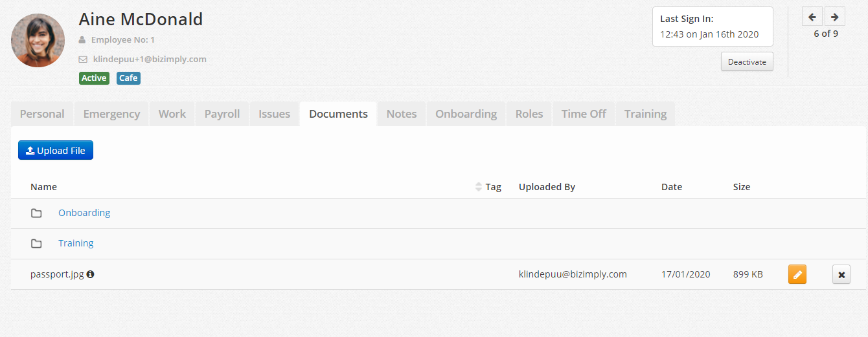Click the Name column header
This screenshot has width=868, height=337.
tap(43, 187)
